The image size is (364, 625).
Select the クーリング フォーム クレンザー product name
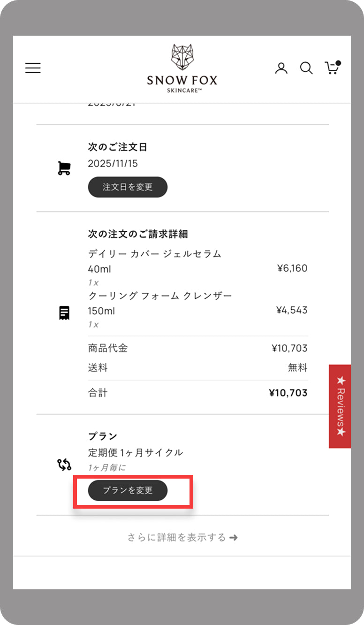coord(160,296)
